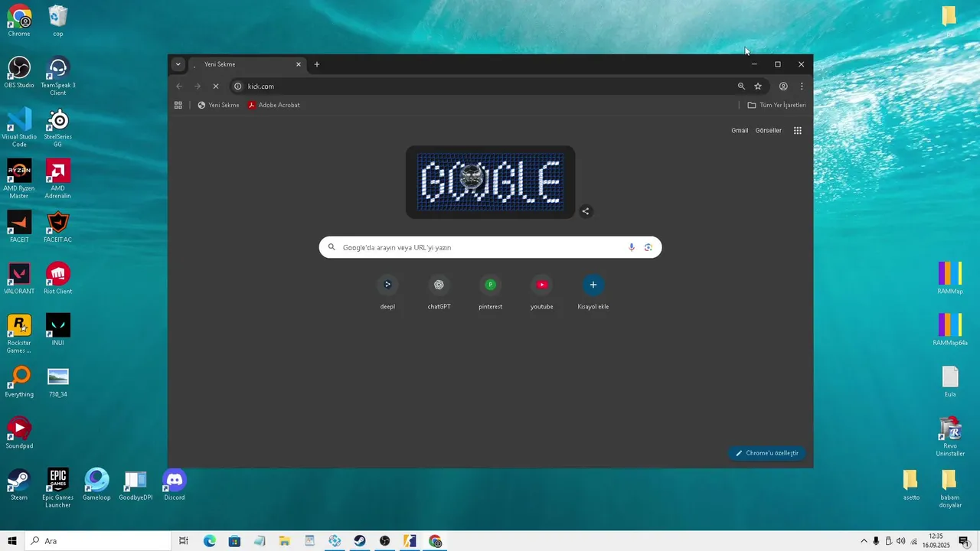Select Rockstar Games desktop icon
Screen dimensions: 980x551
19,334
